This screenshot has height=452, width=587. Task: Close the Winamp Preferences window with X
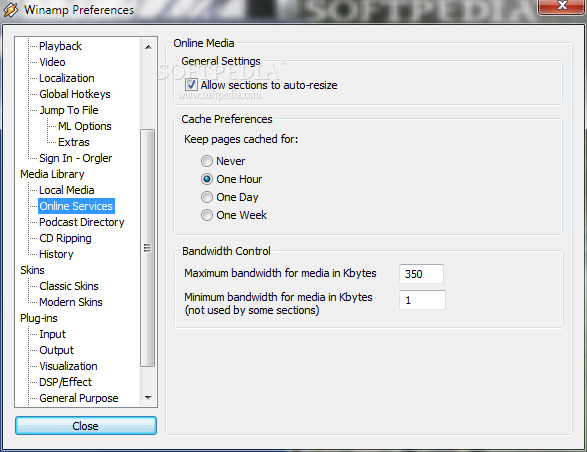pyautogui.click(x=562, y=6)
